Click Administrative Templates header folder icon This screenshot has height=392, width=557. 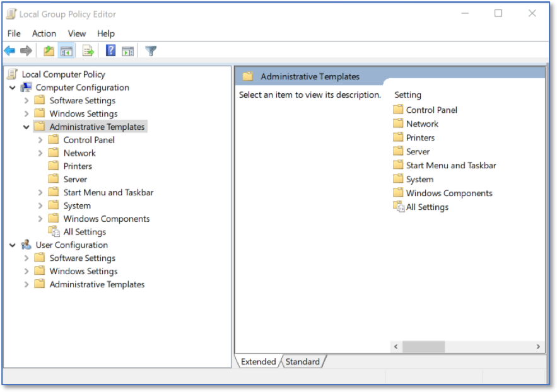[x=248, y=76]
